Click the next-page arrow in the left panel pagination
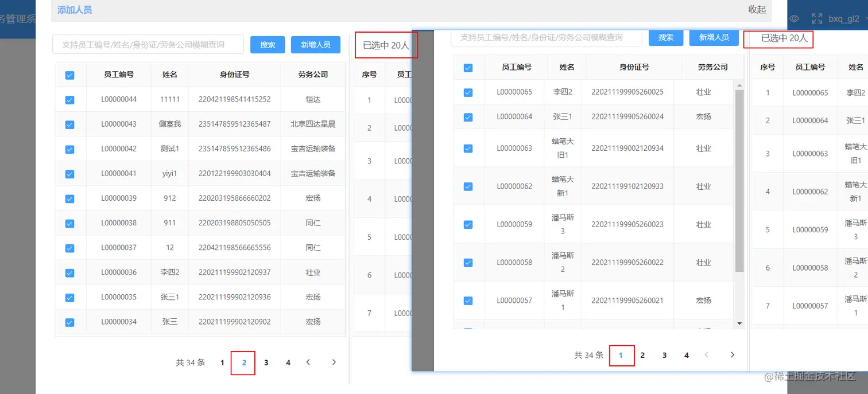 click(x=334, y=362)
